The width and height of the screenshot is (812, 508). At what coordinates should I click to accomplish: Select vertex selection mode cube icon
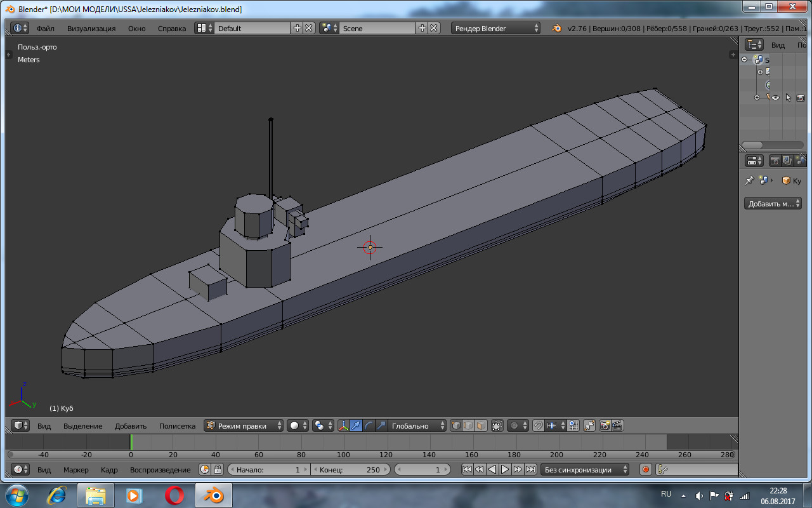pyautogui.click(x=455, y=425)
